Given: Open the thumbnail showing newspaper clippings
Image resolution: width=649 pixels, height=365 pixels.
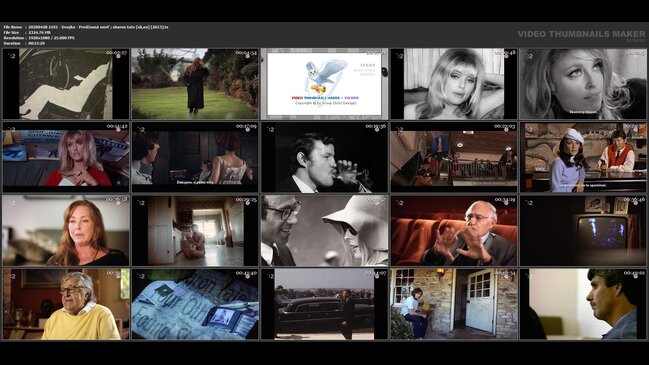Looking at the screenshot, I should (x=195, y=304).
